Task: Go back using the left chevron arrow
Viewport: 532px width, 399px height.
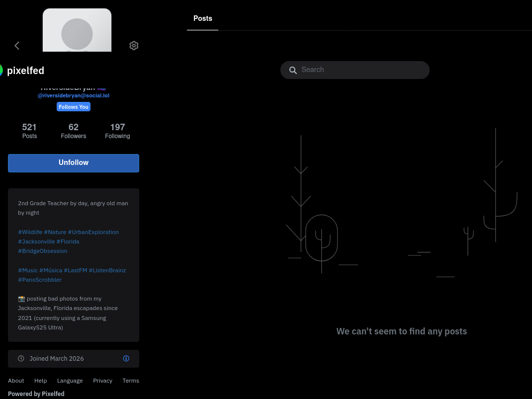Action: tap(17, 45)
